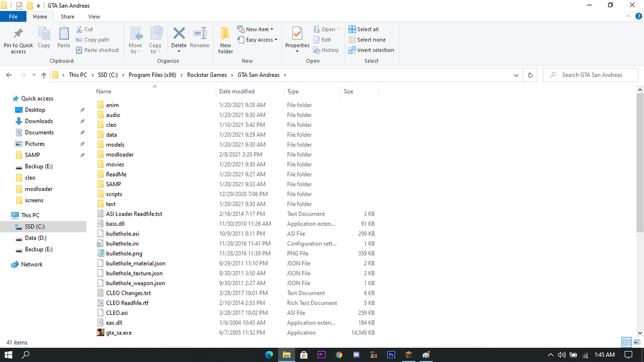This screenshot has height=362, width=644.
Task: Click the red X Delete icon
Action: [179, 34]
